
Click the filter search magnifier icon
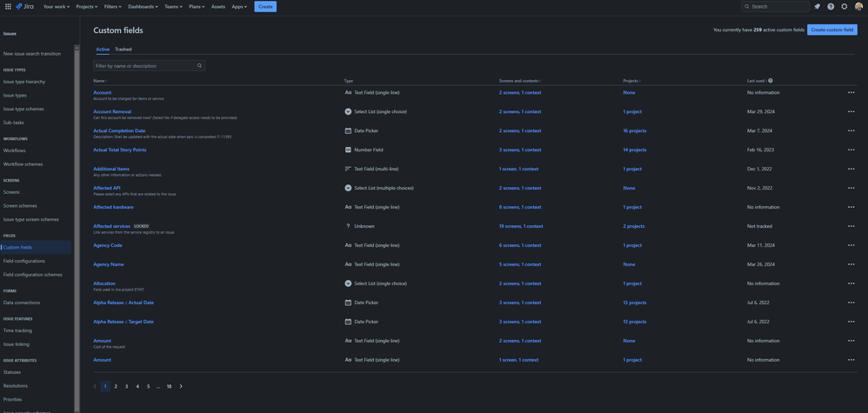pos(199,65)
